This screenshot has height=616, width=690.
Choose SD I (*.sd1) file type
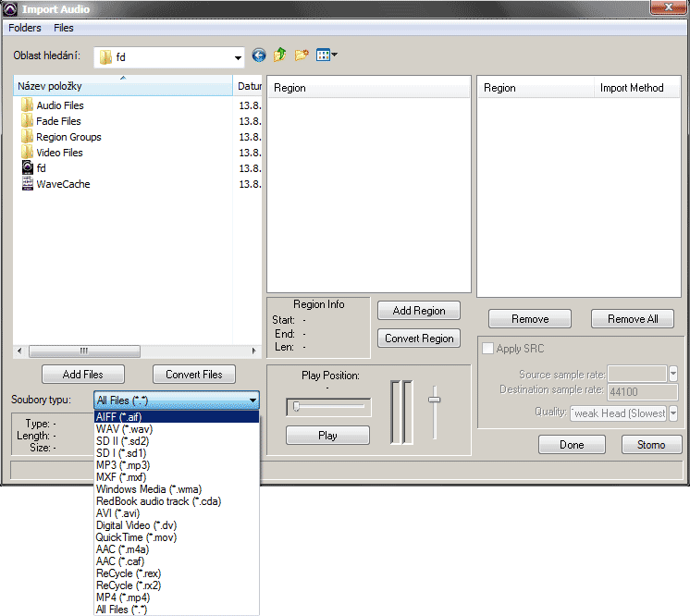[x=177, y=453]
